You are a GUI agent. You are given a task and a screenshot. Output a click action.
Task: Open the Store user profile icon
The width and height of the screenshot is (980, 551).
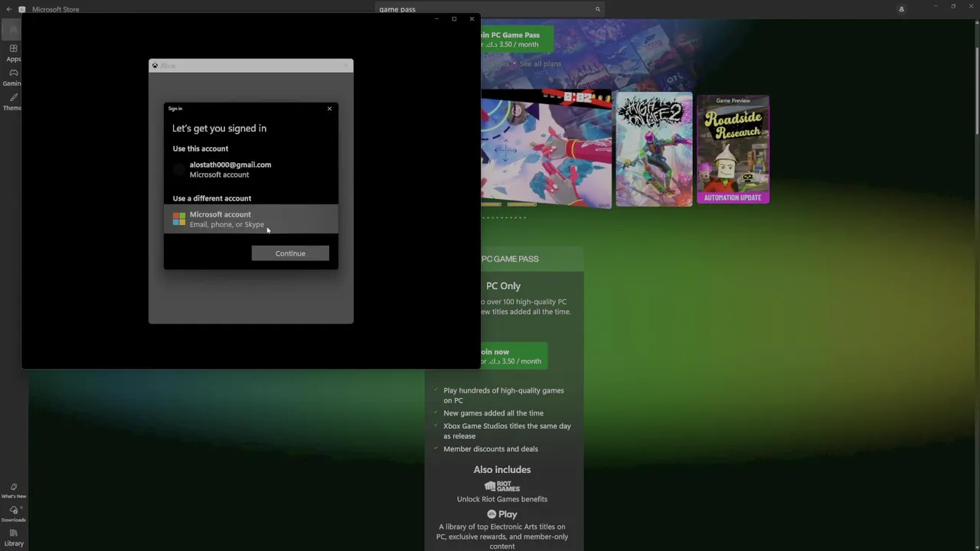(x=901, y=9)
